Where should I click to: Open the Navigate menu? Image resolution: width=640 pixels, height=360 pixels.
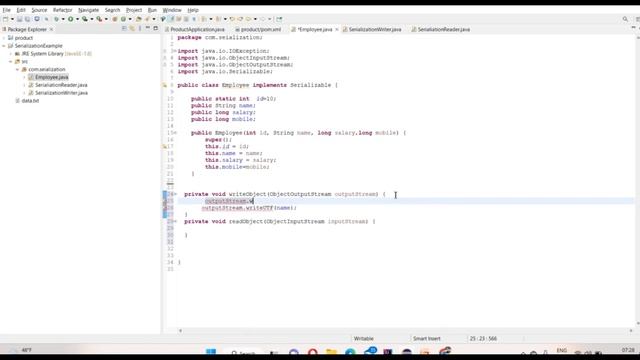click(89, 10)
